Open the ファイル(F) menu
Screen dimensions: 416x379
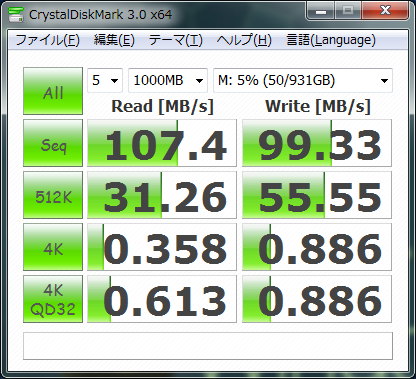(x=47, y=40)
